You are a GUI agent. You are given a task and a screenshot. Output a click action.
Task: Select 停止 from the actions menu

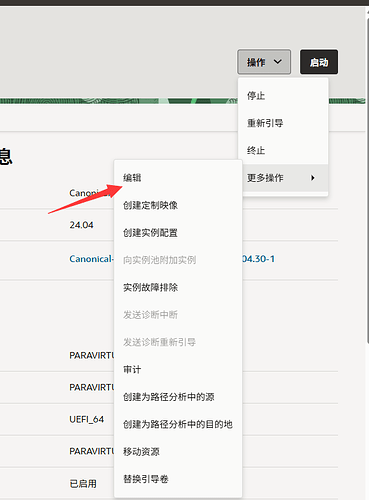click(283, 96)
